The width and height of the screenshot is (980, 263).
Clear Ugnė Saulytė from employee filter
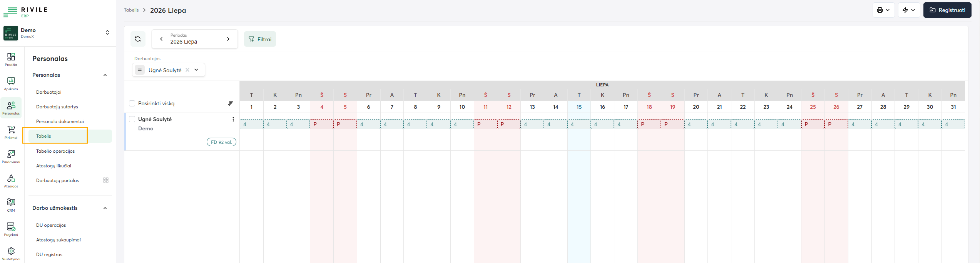pyautogui.click(x=187, y=70)
